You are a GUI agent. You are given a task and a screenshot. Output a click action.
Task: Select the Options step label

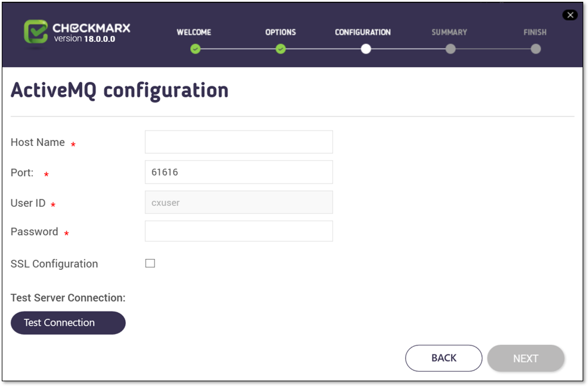tap(281, 32)
